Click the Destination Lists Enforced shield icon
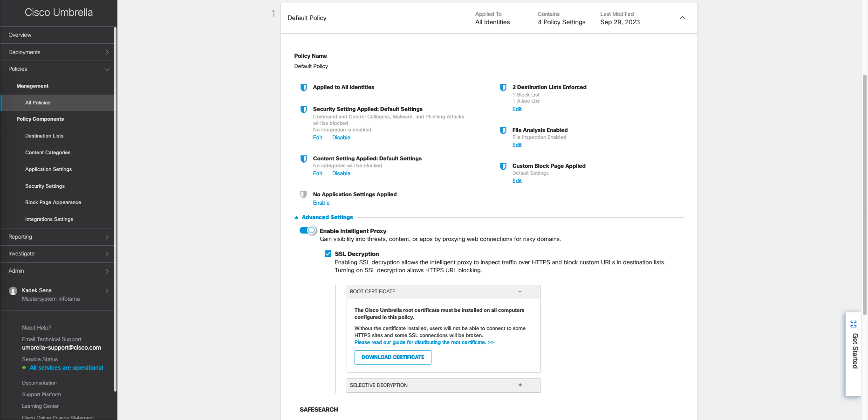This screenshot has height=420, width=868. coord(503,88)
